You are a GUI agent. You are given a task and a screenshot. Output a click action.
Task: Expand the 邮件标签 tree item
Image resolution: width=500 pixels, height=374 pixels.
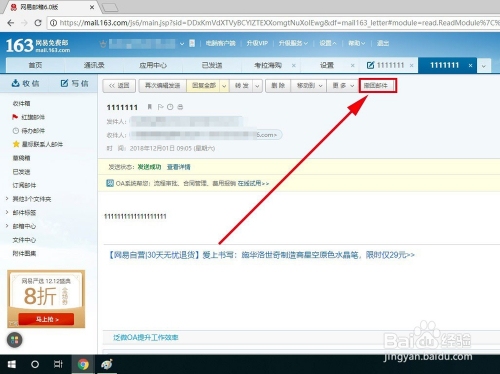[7, 212]
